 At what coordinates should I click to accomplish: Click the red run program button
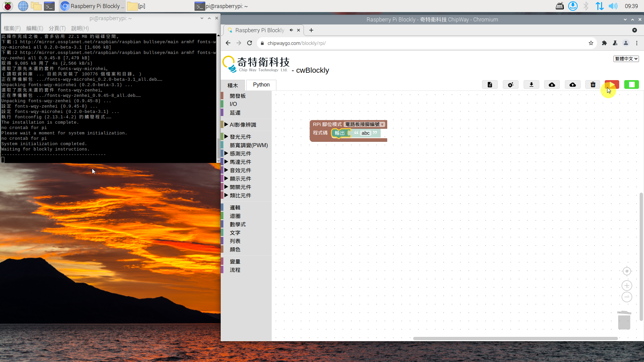[x=611, y=84]
